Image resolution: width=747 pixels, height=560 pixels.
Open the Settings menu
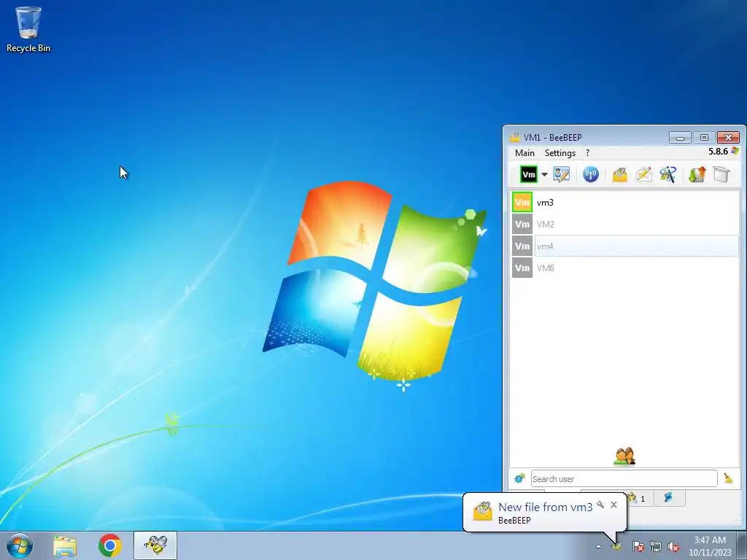click(x=560, y=153)
